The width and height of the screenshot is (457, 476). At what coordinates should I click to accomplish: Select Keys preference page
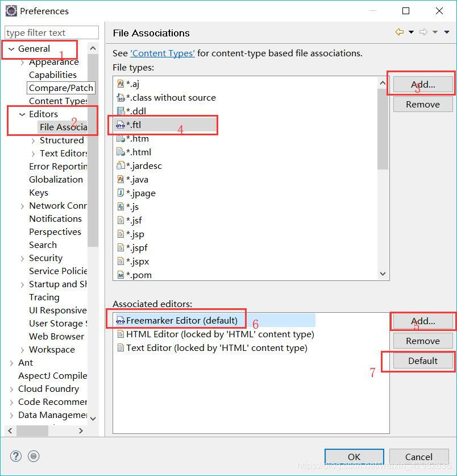click(x=39, y=192)
